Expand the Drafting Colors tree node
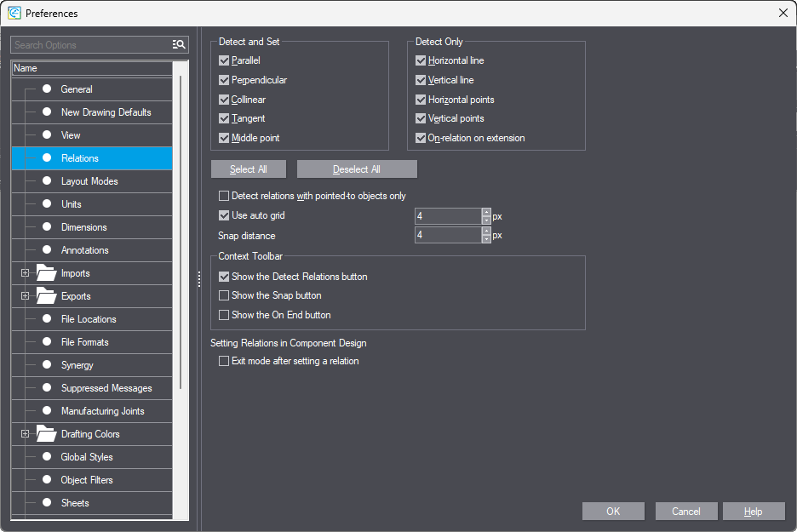The height and width of the screenshot is (532, 797). 25,434
